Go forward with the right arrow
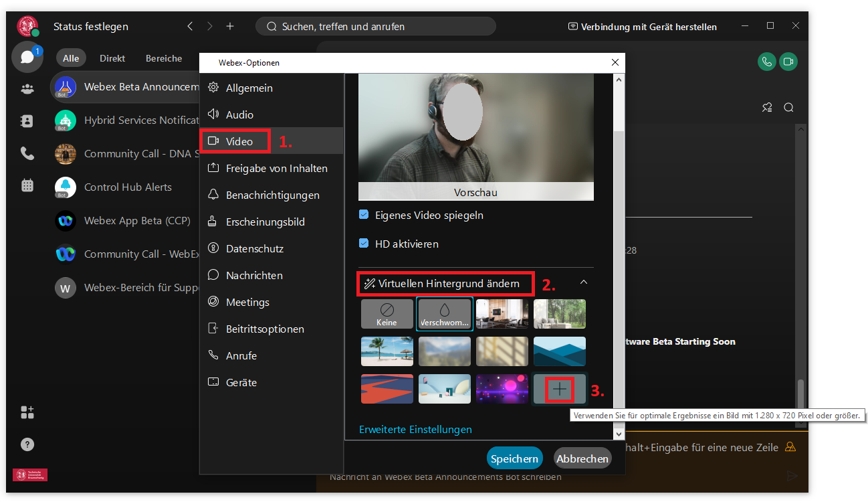The height and width of the screenshot is (502, 868). [210, 26]
